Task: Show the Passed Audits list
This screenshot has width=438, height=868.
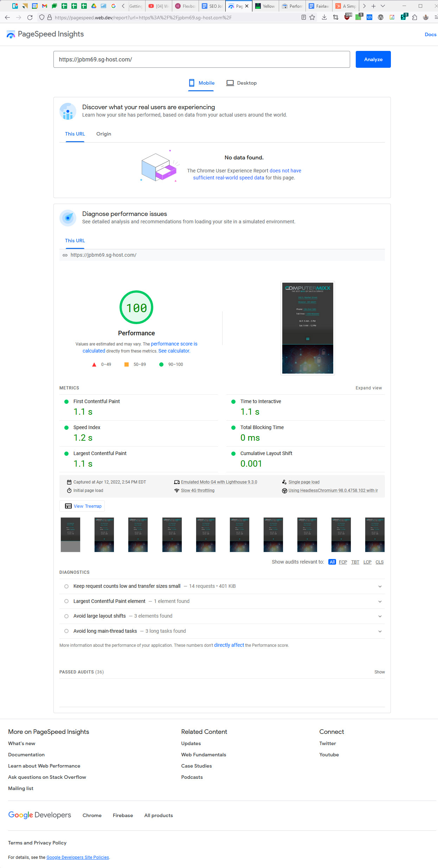Action: (379, 672)
